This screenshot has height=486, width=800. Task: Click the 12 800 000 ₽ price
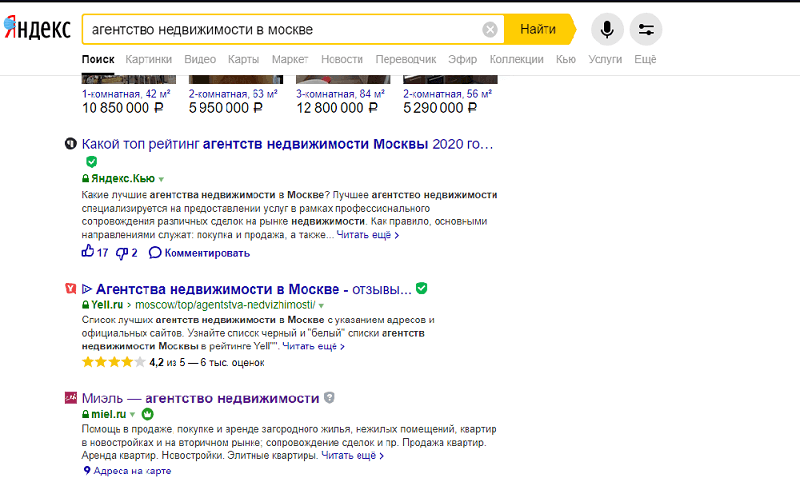tap(337, 108)
